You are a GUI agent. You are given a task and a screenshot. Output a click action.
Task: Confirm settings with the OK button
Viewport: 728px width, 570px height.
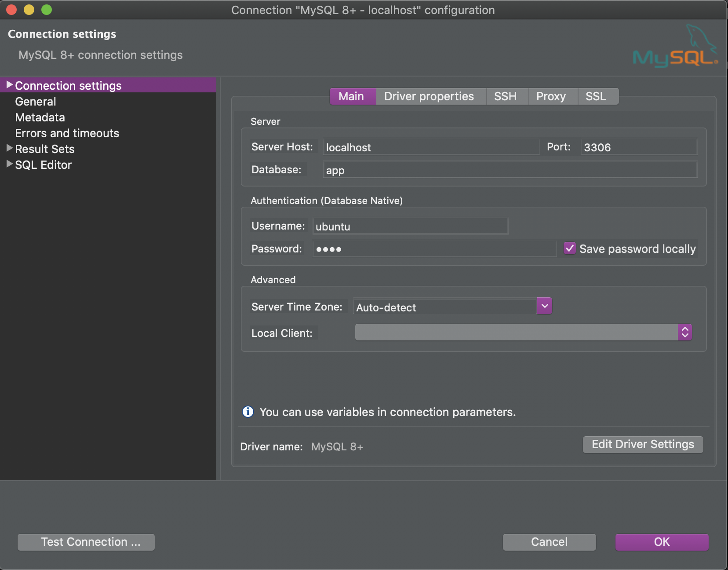tap(661, 542)
